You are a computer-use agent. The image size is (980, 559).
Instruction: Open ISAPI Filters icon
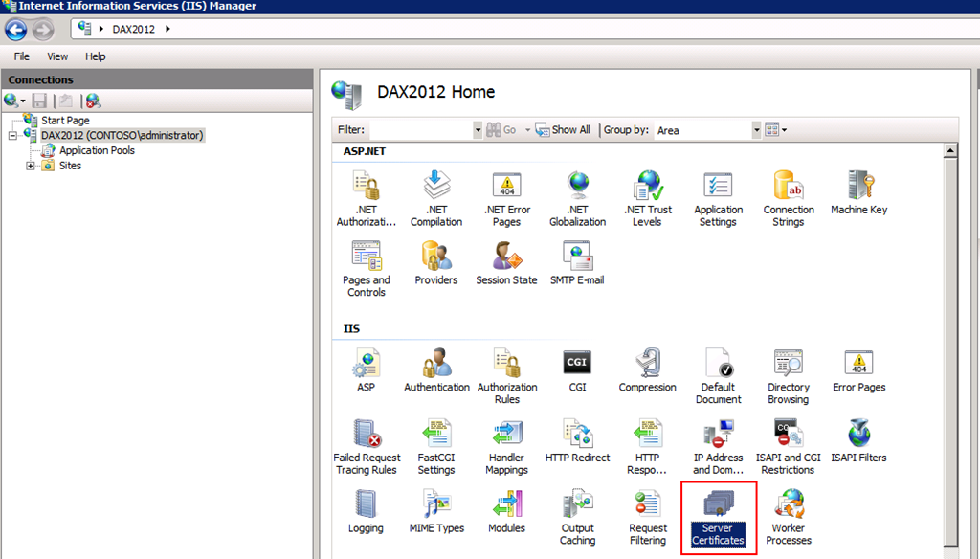[858, 440]
